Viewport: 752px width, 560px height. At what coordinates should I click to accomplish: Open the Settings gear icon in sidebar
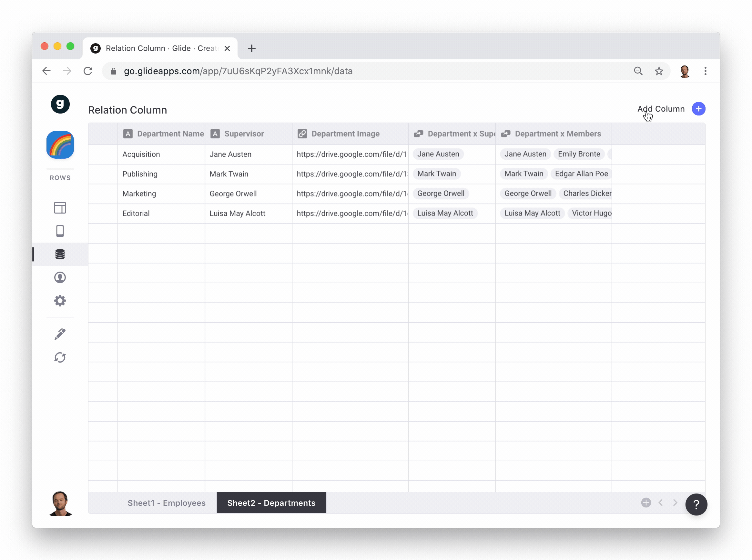(60, 301)
